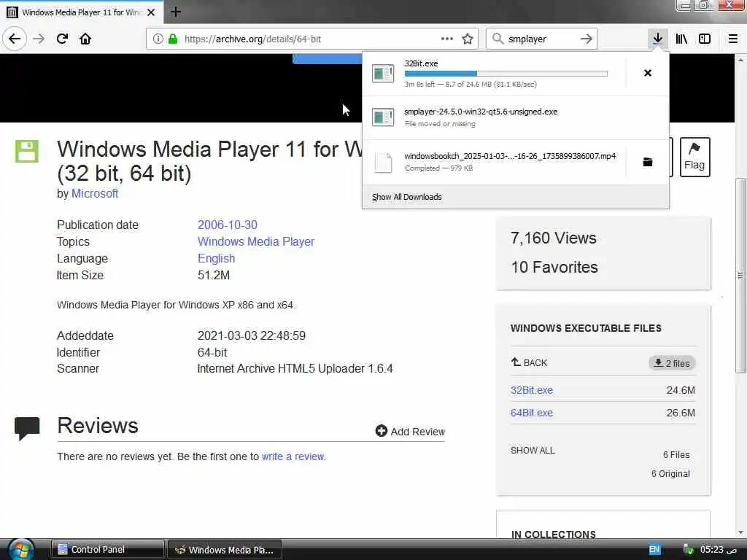Download the 64Bit.exe file link
Viewport: 747px width, 560px height.
(x=532, y=413)
